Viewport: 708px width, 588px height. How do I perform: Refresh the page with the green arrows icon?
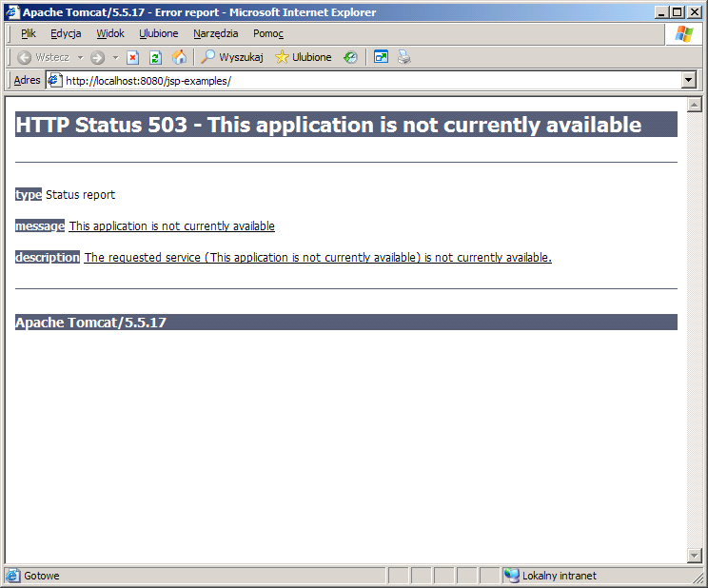coord(156,57)
